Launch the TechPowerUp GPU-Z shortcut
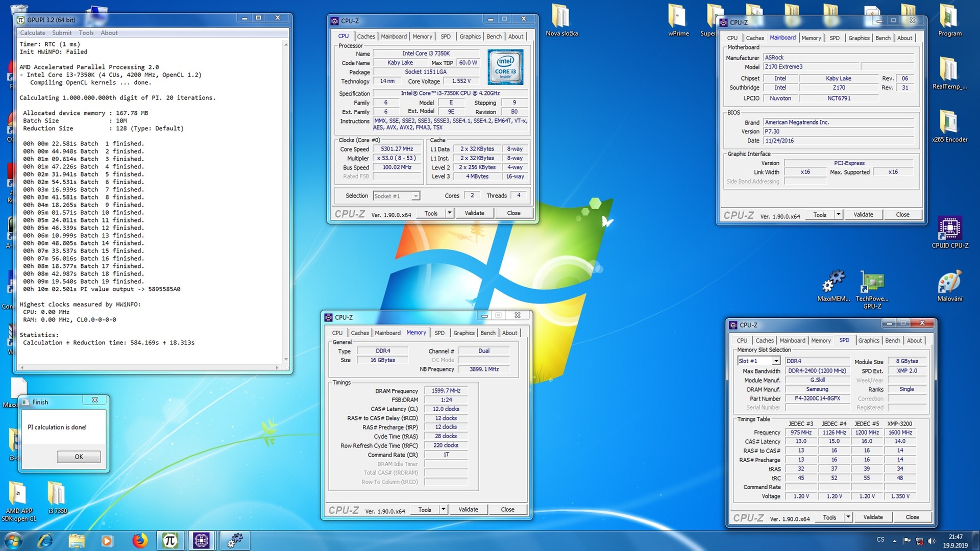The height and width of the screenshot is (551, 980). click(x=872, y=289)
